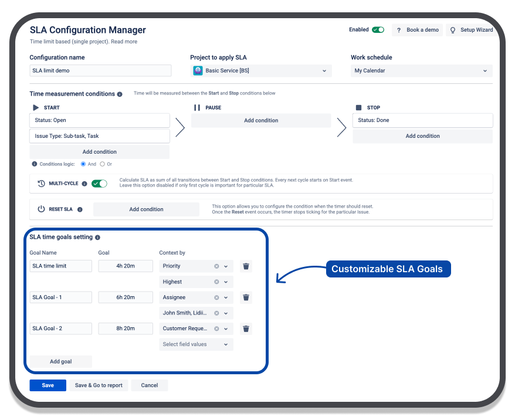Select the Or conditions logic radio
The image size is (515, 420).
pyautogui.click(x=103, y=164)
